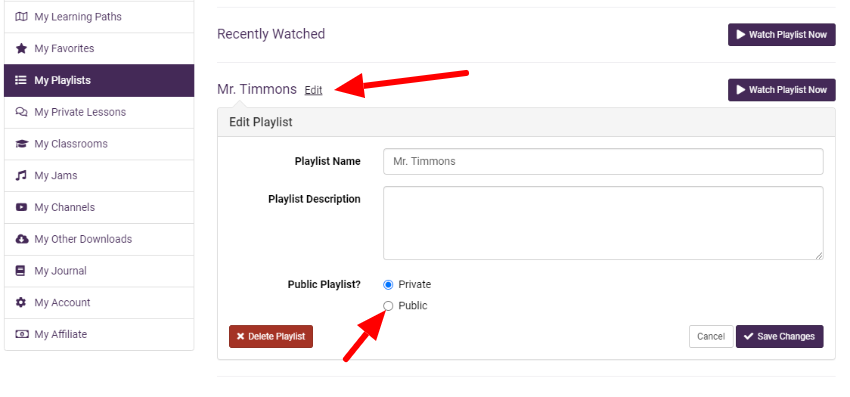Open the Edit link beside Mr. Timmons
850x397 pixels.
coord(313,91)
